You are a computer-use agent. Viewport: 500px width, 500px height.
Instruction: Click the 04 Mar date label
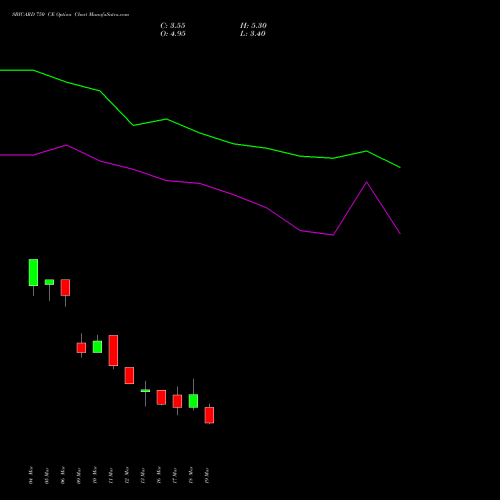click(31, 475)
